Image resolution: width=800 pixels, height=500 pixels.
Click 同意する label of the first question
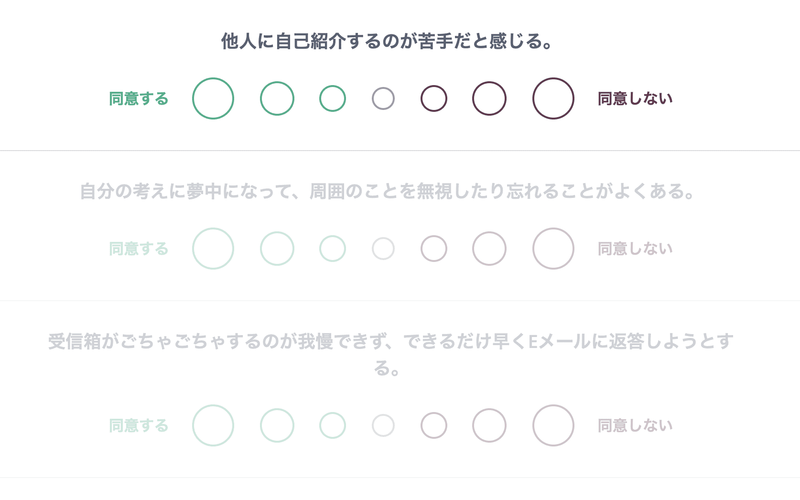pos(139,98)
